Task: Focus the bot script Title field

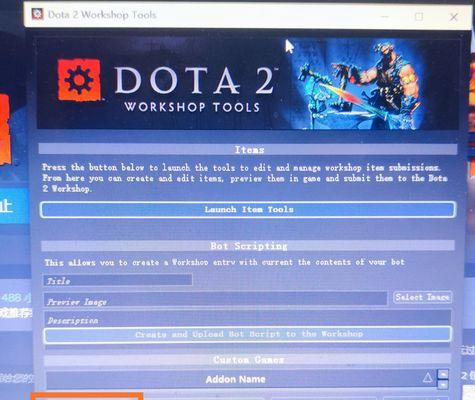Action: (118, 280)
